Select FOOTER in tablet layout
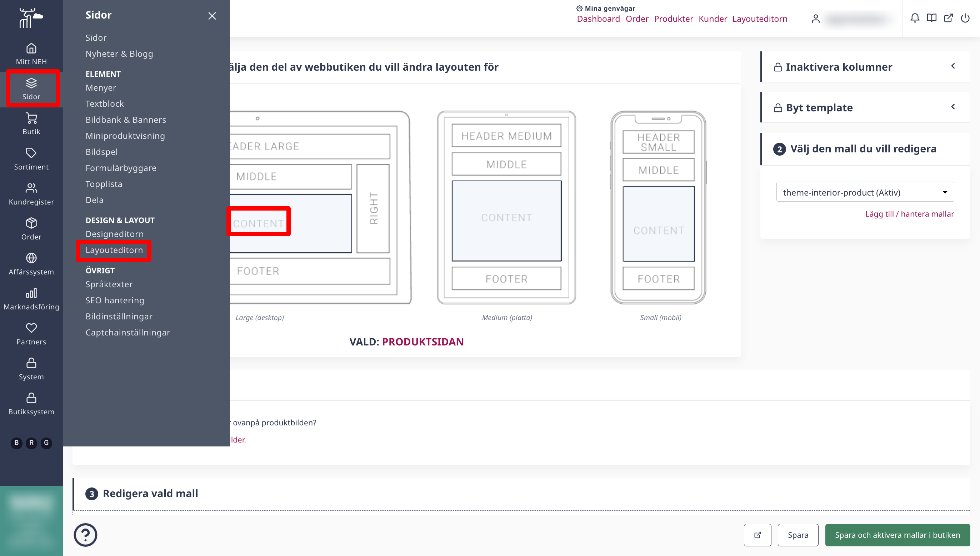Image resolution: width=980 pixels, height=556 pixels. (x=507, y=278)
